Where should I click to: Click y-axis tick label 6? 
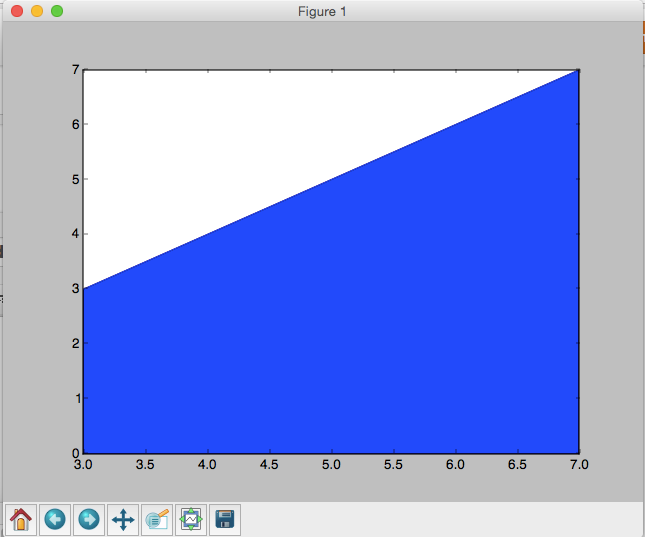point(75,124)
